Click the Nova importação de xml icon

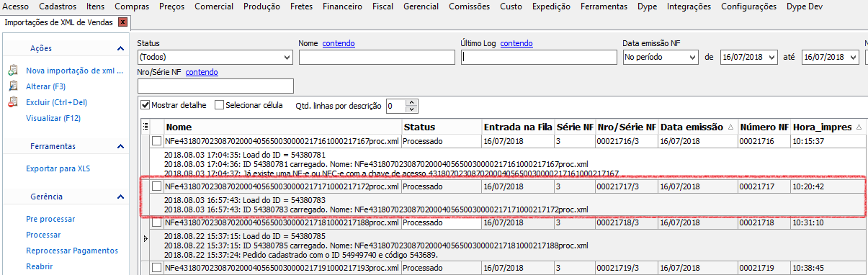[12, 71]
